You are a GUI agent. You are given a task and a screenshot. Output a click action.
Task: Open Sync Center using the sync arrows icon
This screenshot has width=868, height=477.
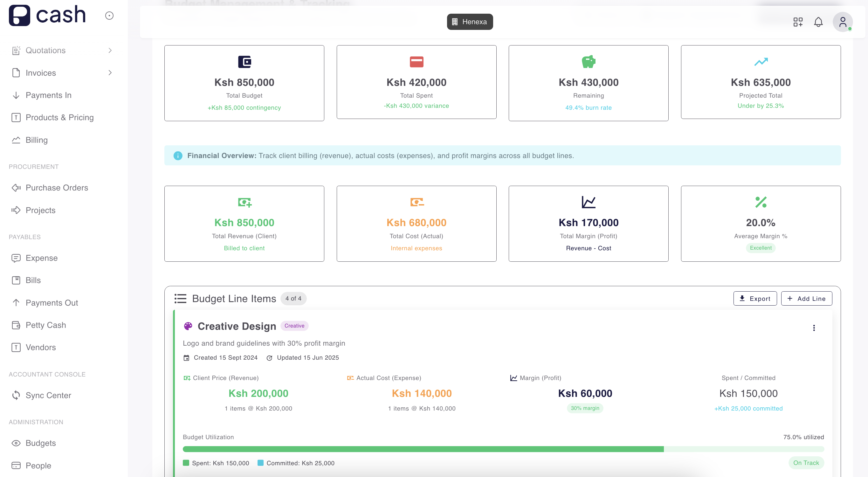[16, 395]
